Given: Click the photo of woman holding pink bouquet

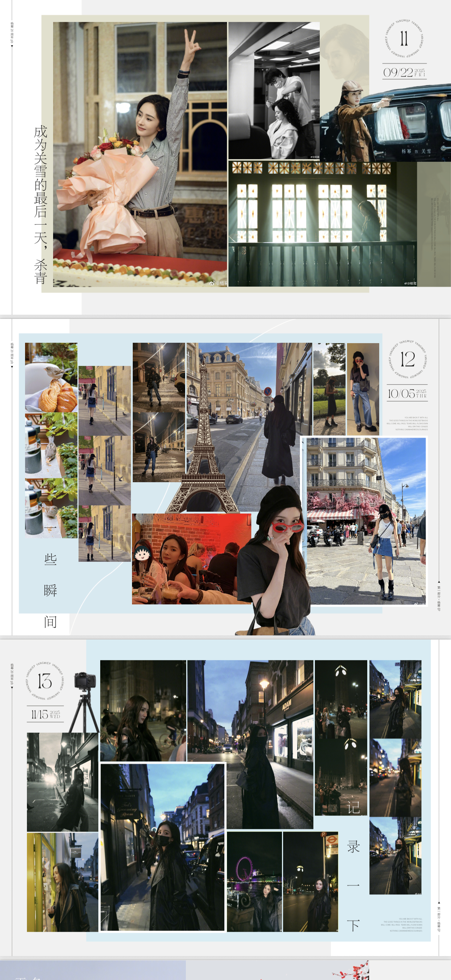Looking at the screenshot, I should click(x=140, y=154).
